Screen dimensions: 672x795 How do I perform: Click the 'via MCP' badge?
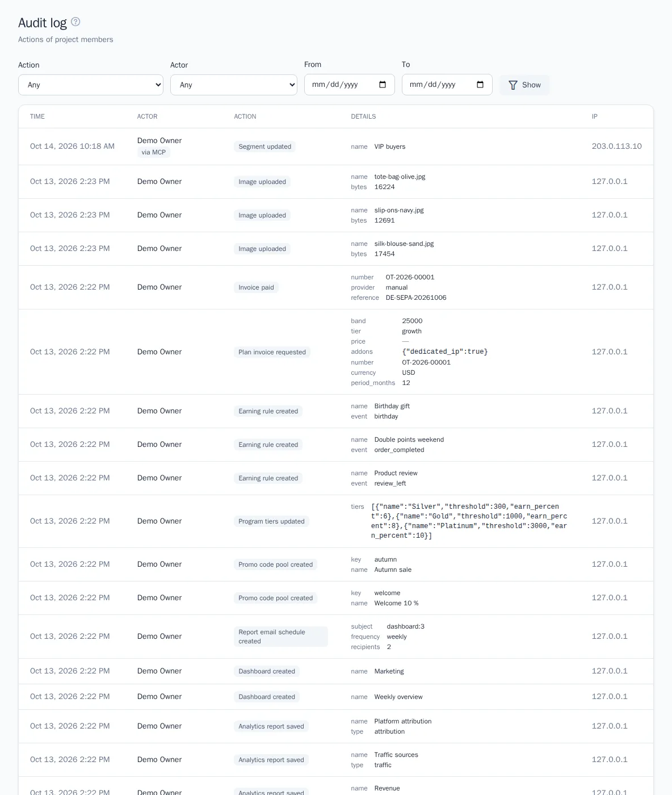tap(154, 152)
